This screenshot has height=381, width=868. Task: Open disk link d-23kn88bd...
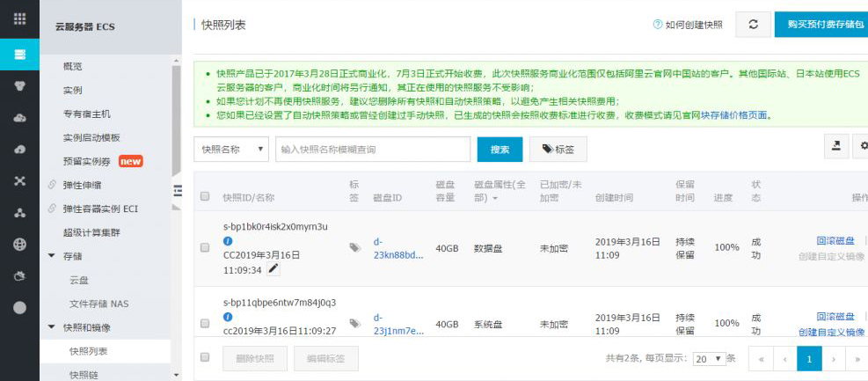click(398, 249)
